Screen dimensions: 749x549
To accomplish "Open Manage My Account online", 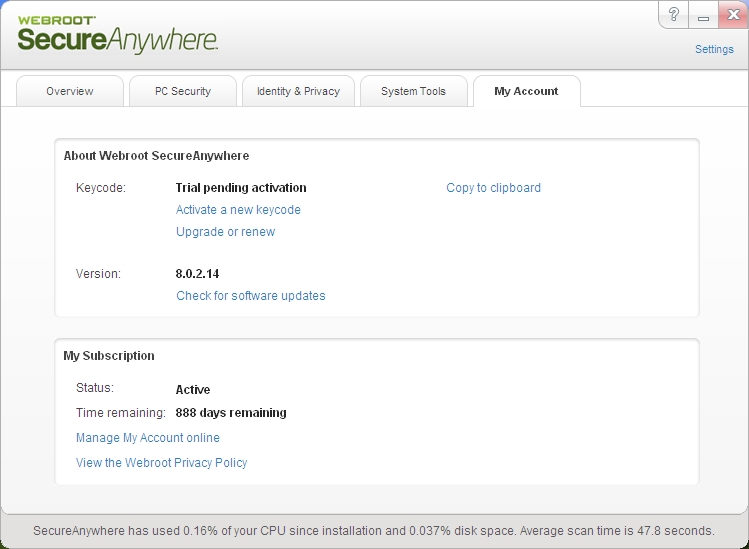I will 148,438.
